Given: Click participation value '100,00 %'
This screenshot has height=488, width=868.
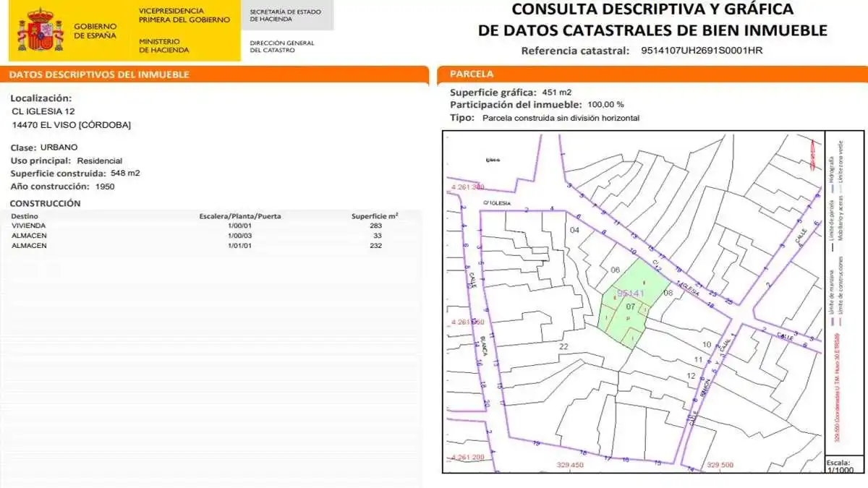Looking at the screenshot, I should coord(605,105).
